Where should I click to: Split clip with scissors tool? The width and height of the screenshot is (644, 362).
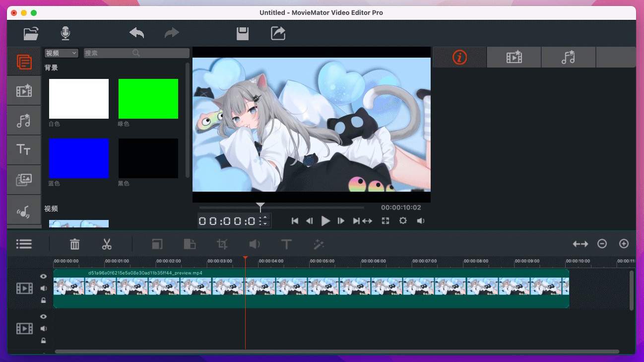point(107,244)
